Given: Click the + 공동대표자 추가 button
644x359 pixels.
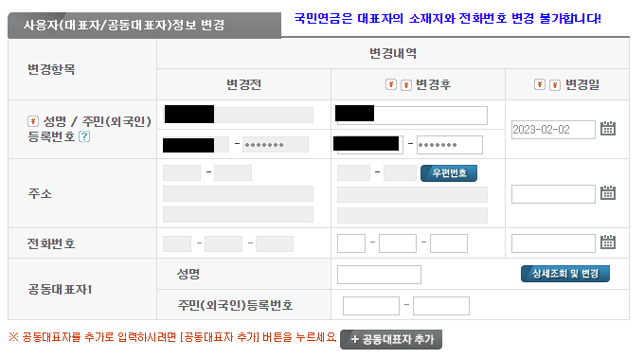Looking at the screenshot, I should click(x=391, y=339).
